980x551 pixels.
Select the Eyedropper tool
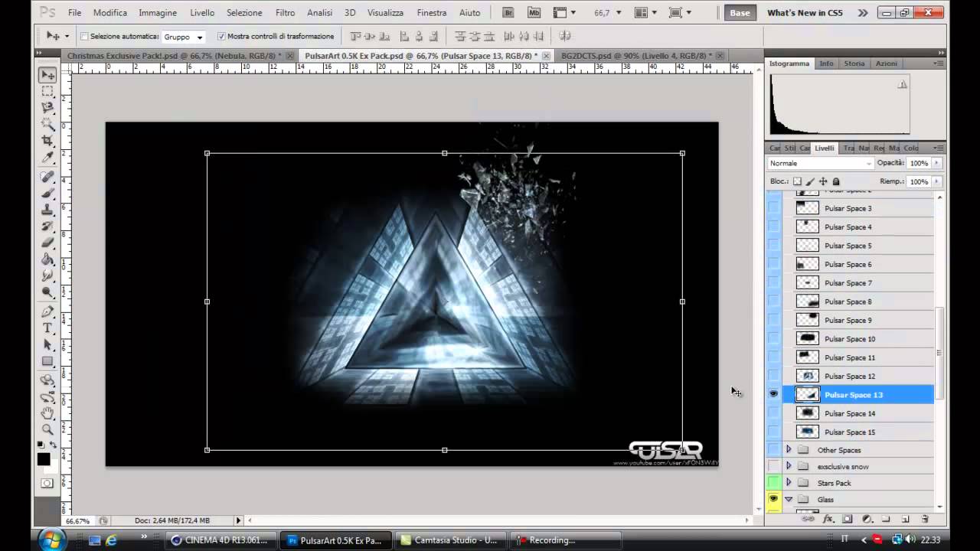[x=47, y=157]
